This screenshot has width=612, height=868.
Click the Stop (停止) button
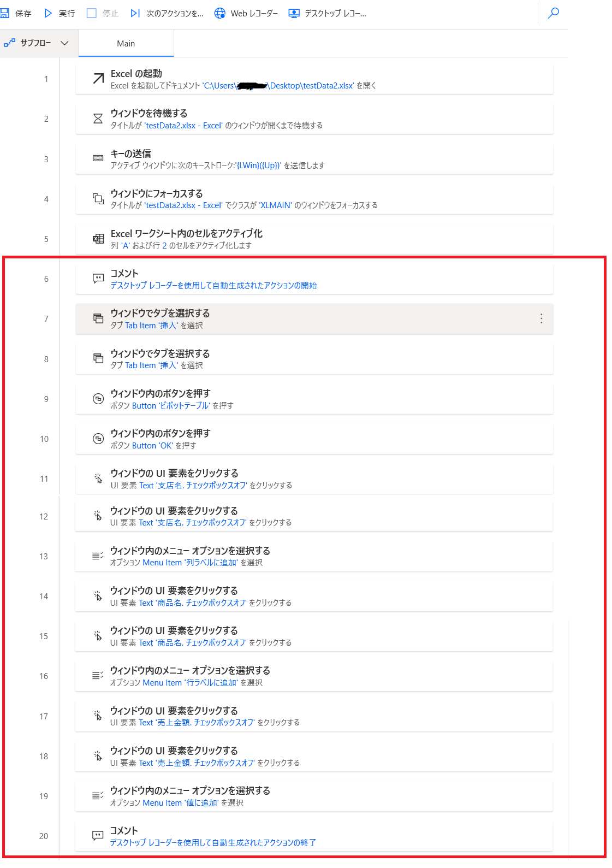103,13
